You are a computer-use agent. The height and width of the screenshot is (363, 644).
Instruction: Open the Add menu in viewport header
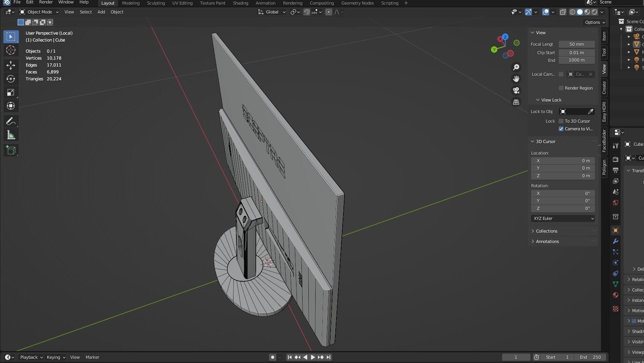(x=101, y=12)
